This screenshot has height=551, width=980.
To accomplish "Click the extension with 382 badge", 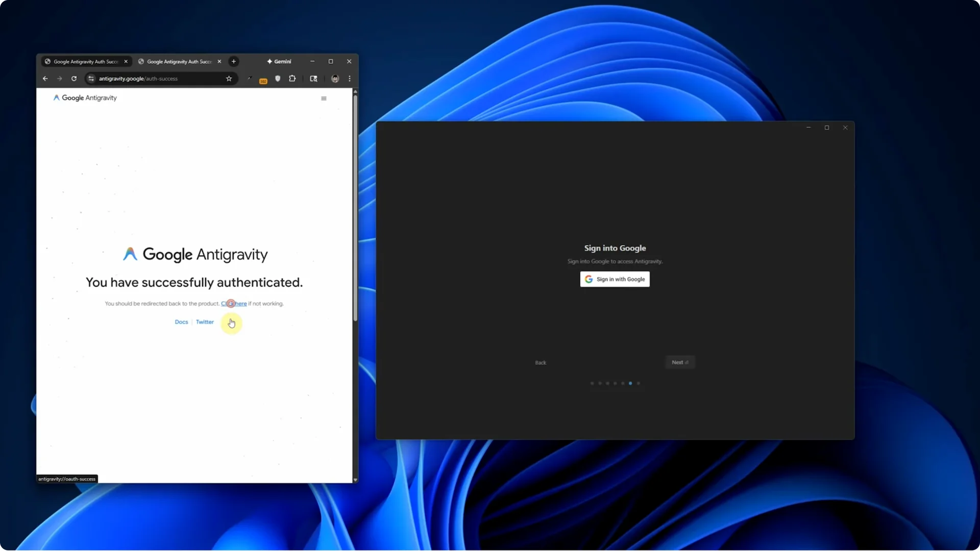I will coord(263,80).
